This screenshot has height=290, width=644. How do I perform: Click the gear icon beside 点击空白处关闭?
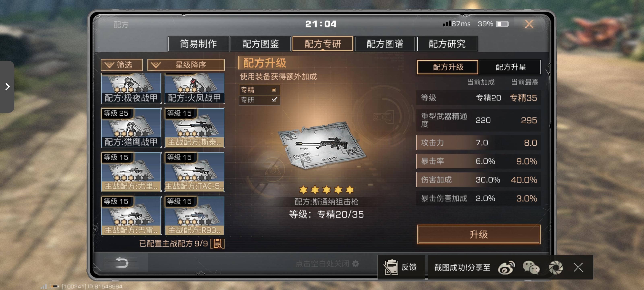coord(355,264)
